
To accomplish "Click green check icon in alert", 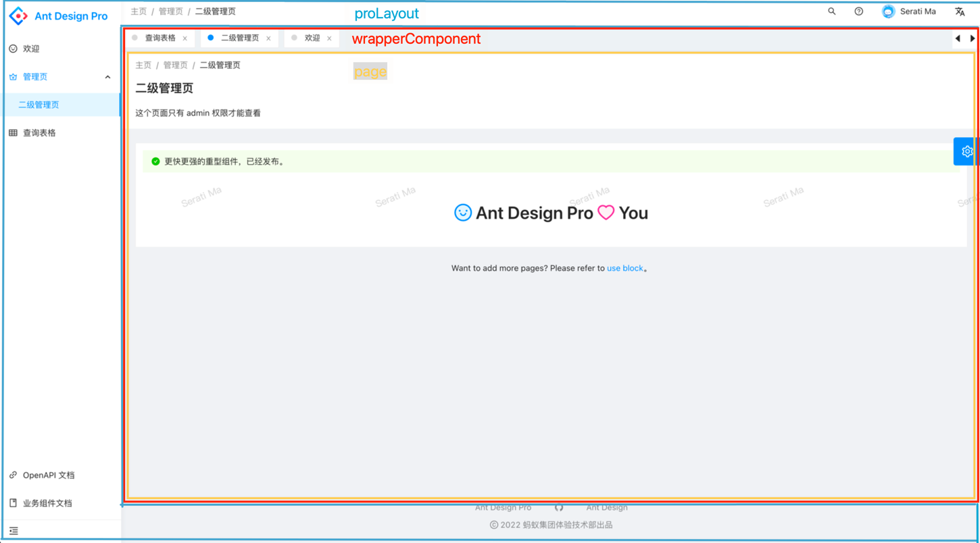I will 155,161.
